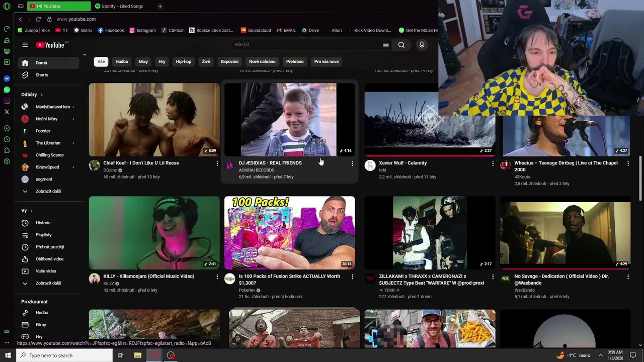Expand Zobrazit další under Vy
Screen dimensions: 644x362
coord(49,283)
